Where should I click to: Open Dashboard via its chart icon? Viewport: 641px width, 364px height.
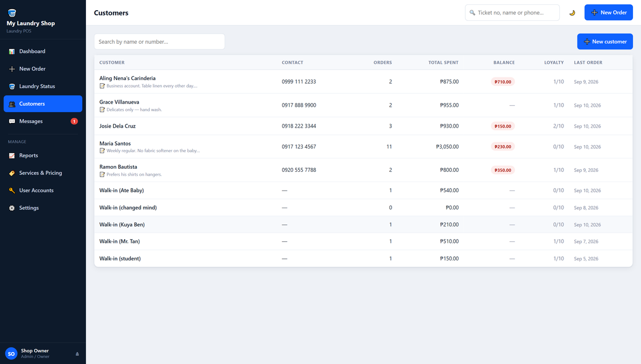(x=12, y=51)
